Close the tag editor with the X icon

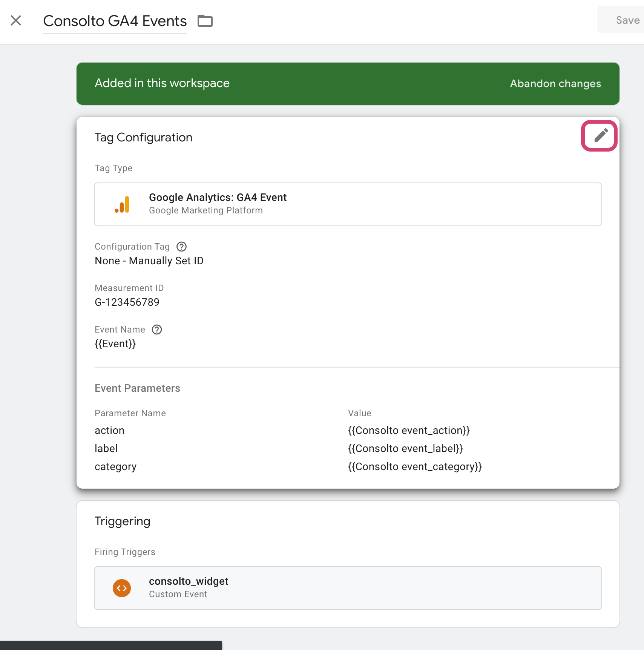point(16,20)
